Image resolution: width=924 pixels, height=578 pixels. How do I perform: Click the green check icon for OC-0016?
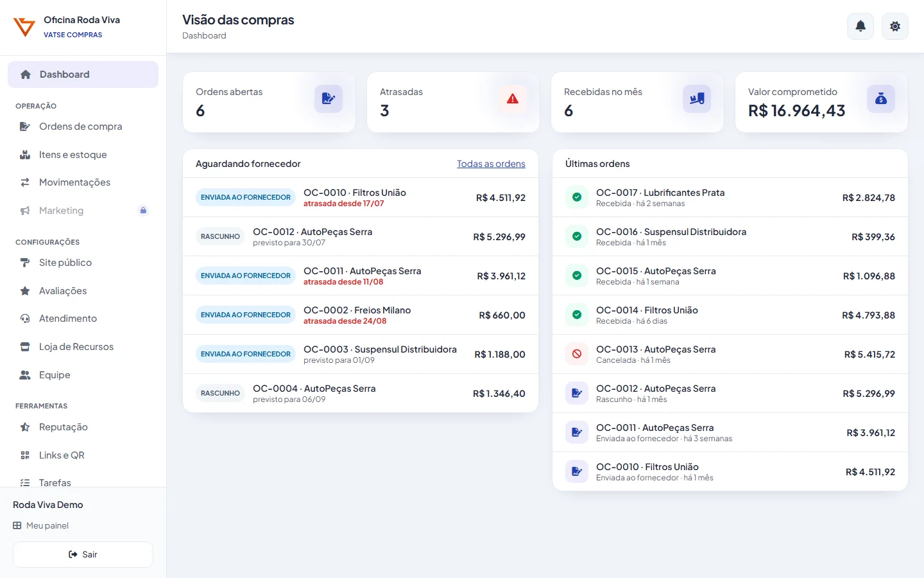[x=577, y=236]
